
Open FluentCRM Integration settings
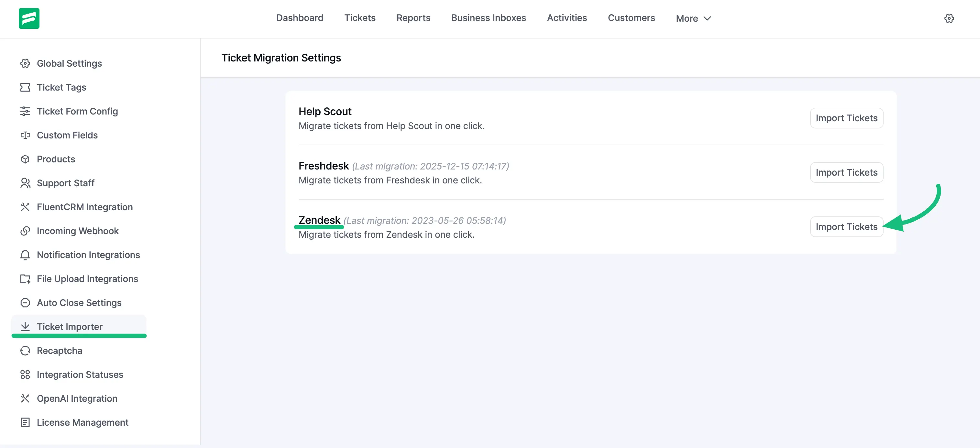pyautogui.click(x=84, y=207)
